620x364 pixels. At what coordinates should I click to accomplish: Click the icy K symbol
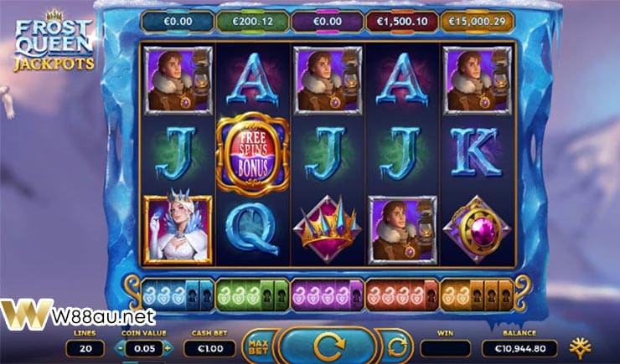coord(476,153)
